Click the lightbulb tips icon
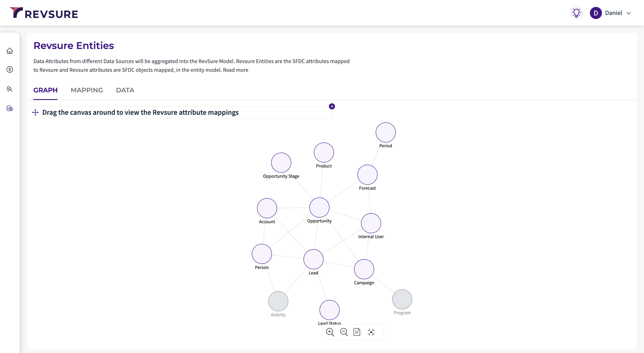Image resolution: width=644 pixels, height=353 pixels. (x=576, y=13)
